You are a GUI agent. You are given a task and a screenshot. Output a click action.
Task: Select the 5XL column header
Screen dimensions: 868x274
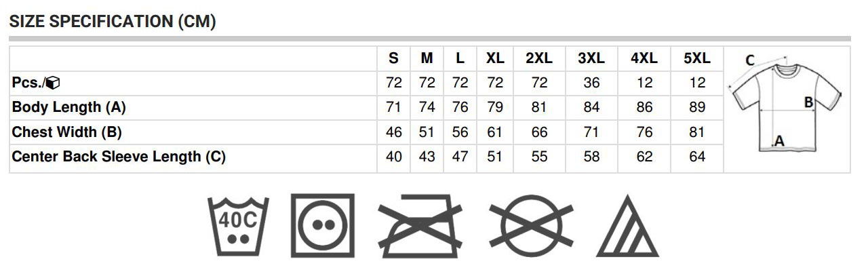[697, 58]
